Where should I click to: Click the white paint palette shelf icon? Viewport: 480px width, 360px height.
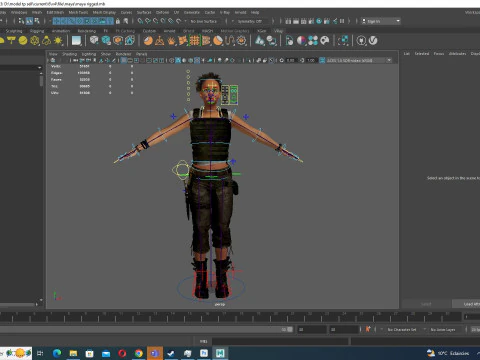tap(325, 41)
